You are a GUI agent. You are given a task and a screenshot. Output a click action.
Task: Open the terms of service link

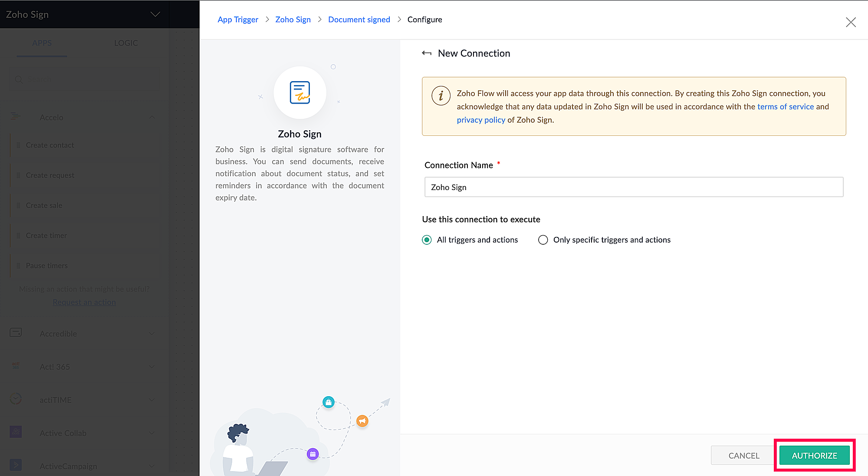tap(785, 107)
